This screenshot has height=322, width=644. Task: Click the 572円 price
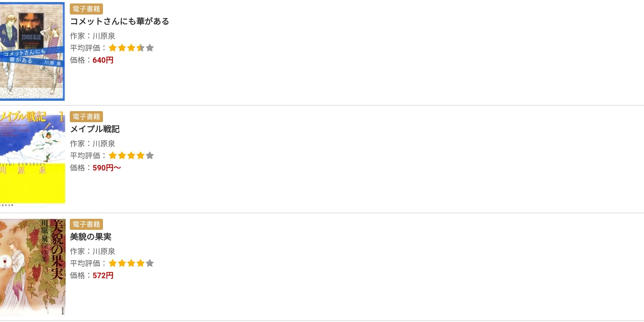coord(103,275)
